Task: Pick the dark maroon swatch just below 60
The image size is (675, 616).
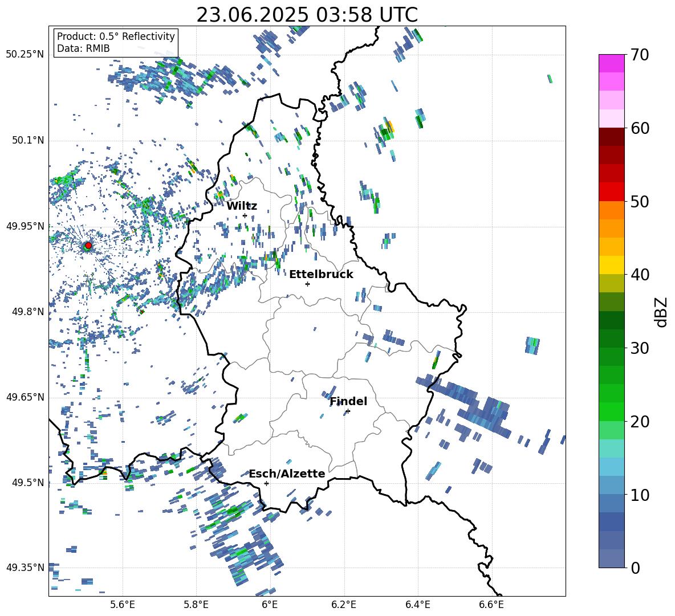Action: tap(611, 137)
